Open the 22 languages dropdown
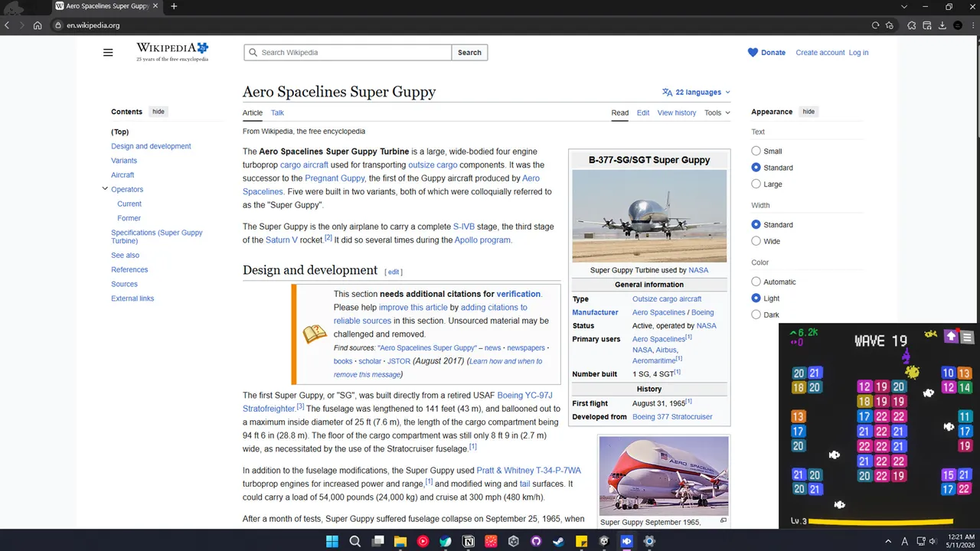Screen dimensions: 980x551 coord(696,93)
